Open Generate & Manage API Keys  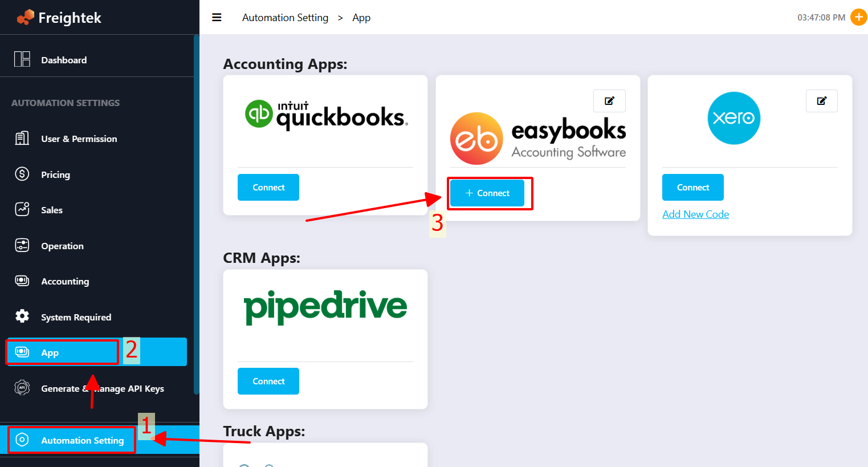point(97,388)
